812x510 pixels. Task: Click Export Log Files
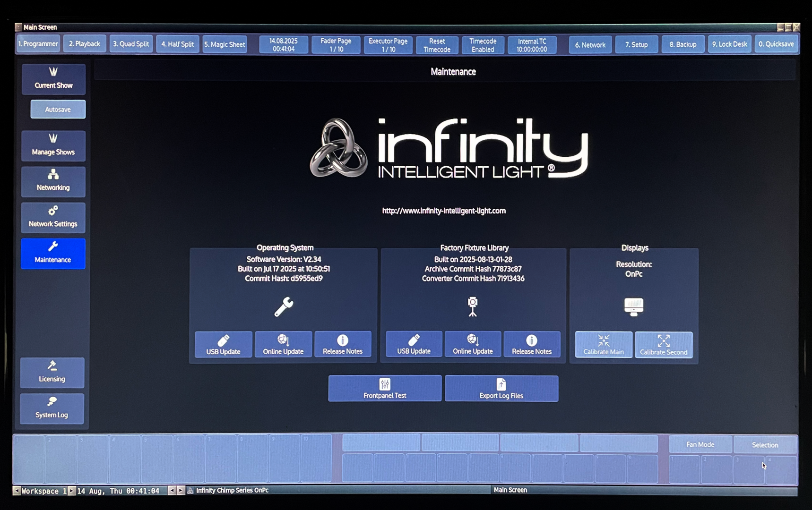(x=501, y=388)
